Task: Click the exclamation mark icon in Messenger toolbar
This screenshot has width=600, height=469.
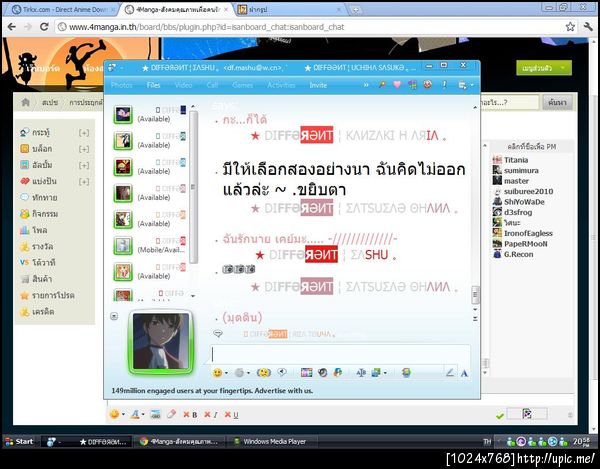Action: click(444, 85)
